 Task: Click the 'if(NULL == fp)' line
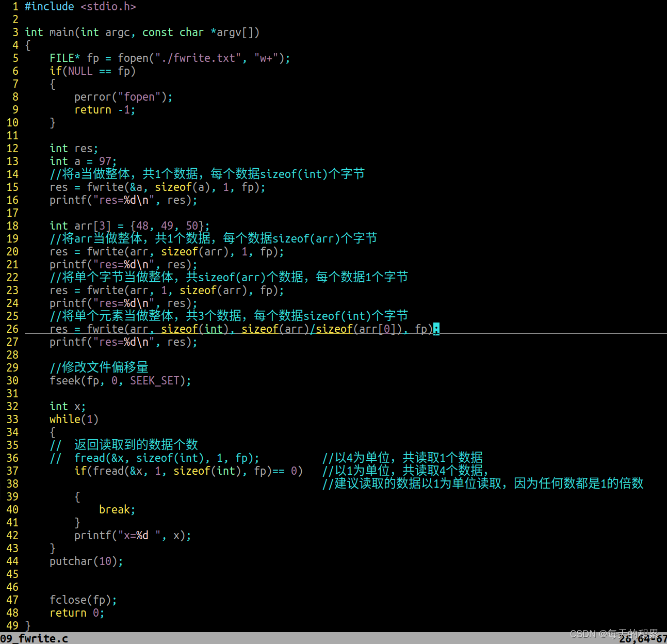pyautogui.click(x=93, y=71)
